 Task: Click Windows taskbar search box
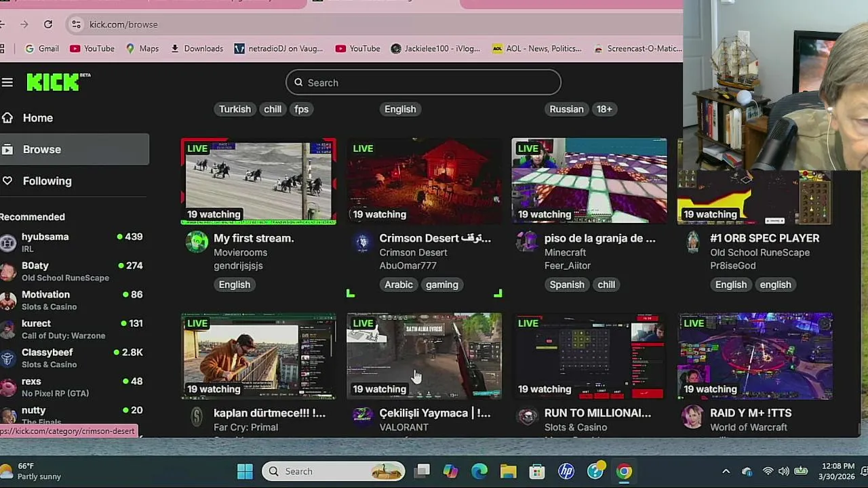(x=333, y=471)
